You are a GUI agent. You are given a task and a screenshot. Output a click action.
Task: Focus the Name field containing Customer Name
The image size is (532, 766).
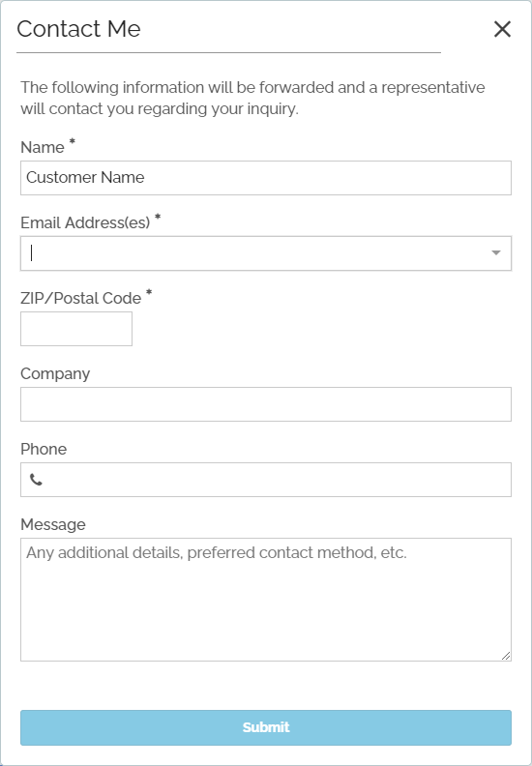pos(266,178)
